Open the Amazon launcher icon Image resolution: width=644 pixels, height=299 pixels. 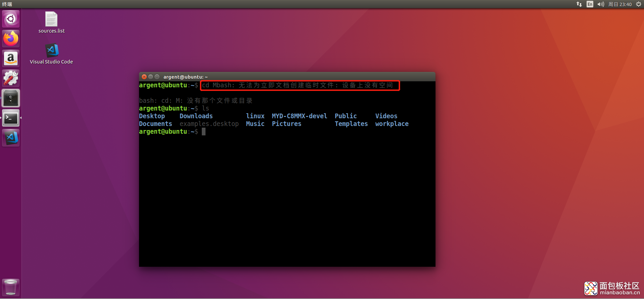pos(11,58)
